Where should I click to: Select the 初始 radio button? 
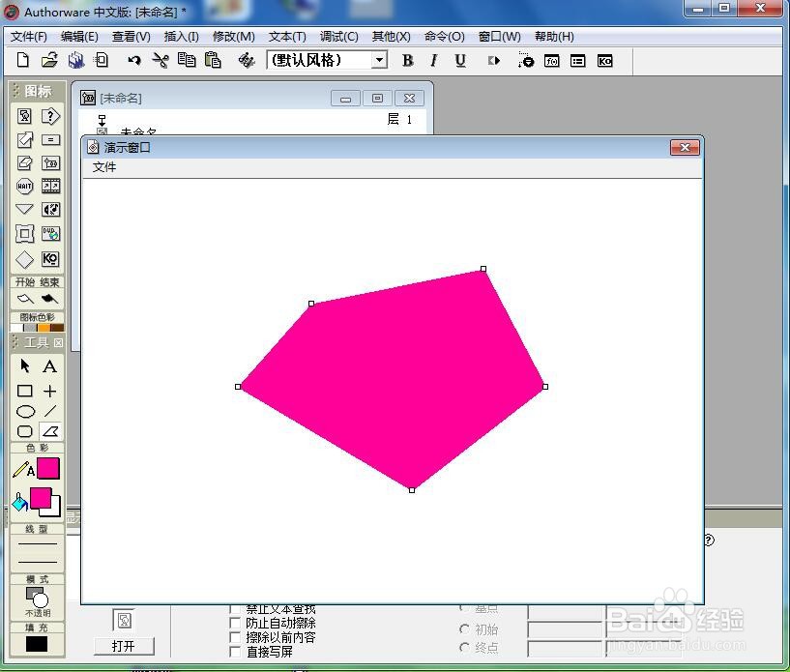pyautogui.click(x=464, y=629)
